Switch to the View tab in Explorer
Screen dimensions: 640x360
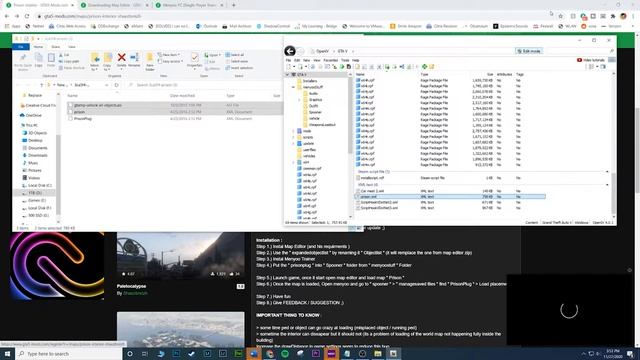[71, 47]
